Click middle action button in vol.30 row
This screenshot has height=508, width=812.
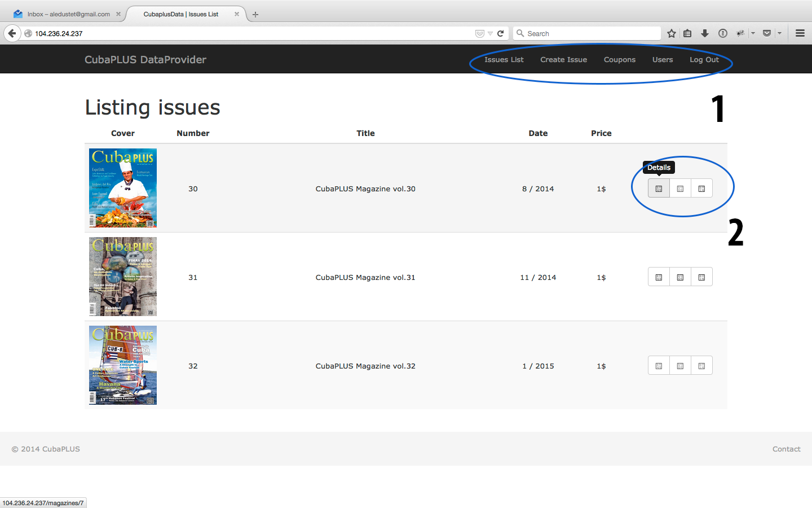[x=680, y=189]
